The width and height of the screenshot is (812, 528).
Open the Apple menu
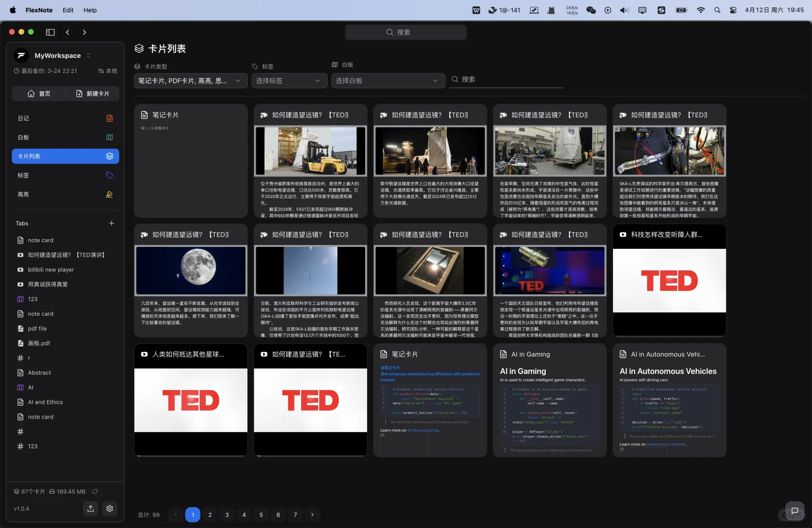(x=13, y=10)
